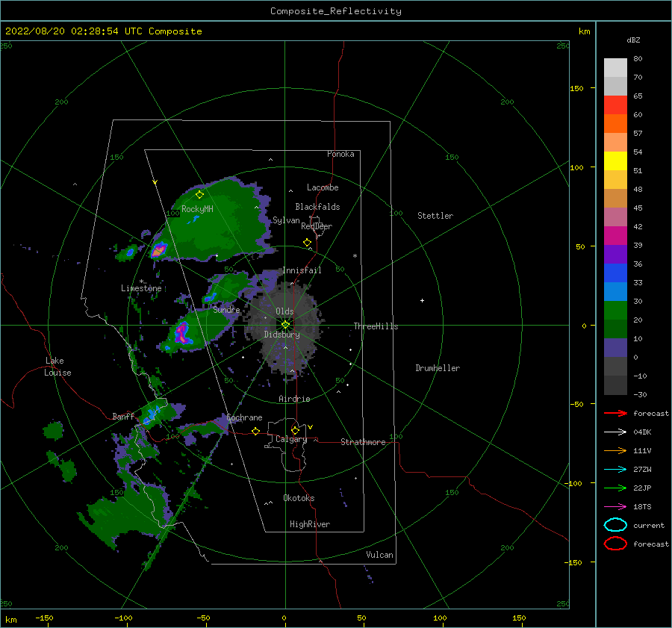The height and width of the screenshot is (628, 672).
Task: Pick the blue 33–36 dBZ swatch
Action: point(615,273)
